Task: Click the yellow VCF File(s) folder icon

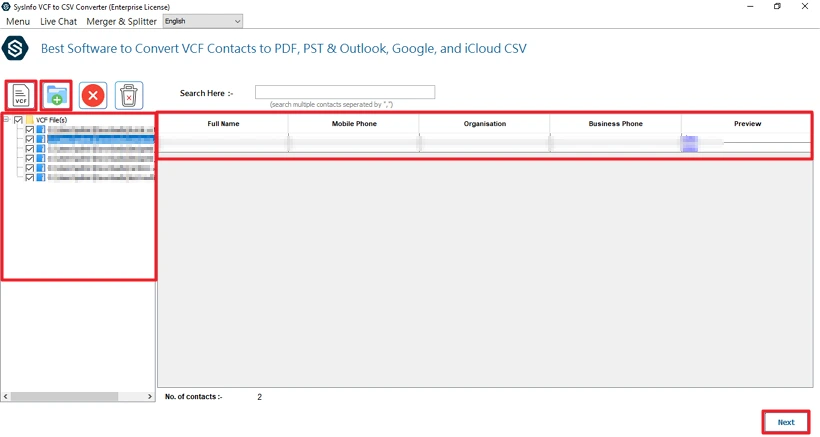Action: click(x=30, y=120)
